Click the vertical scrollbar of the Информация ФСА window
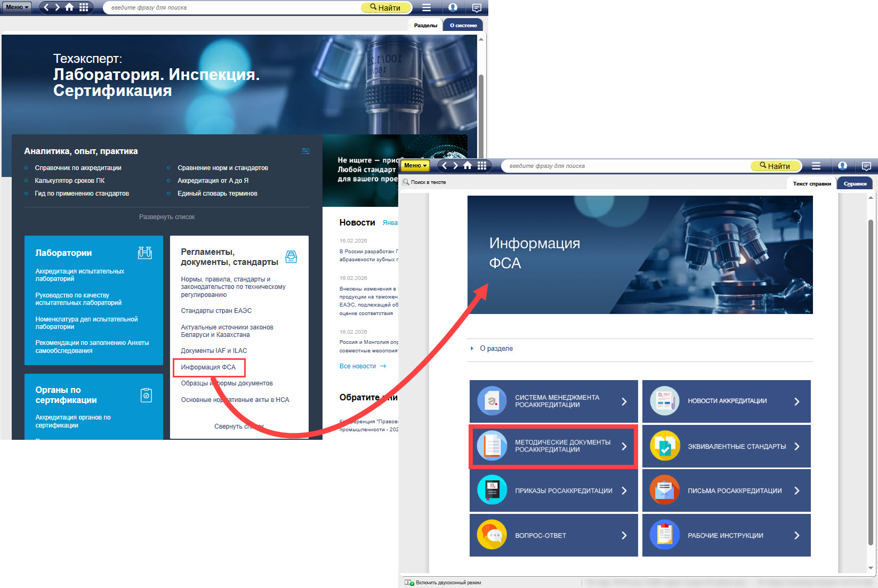 [871, 373]
